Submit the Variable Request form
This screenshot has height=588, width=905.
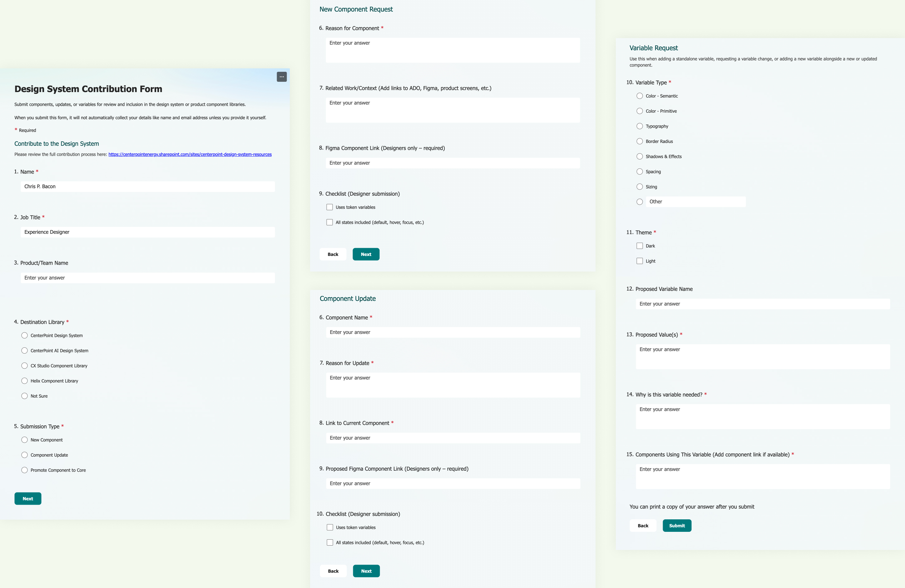(677, 526)
